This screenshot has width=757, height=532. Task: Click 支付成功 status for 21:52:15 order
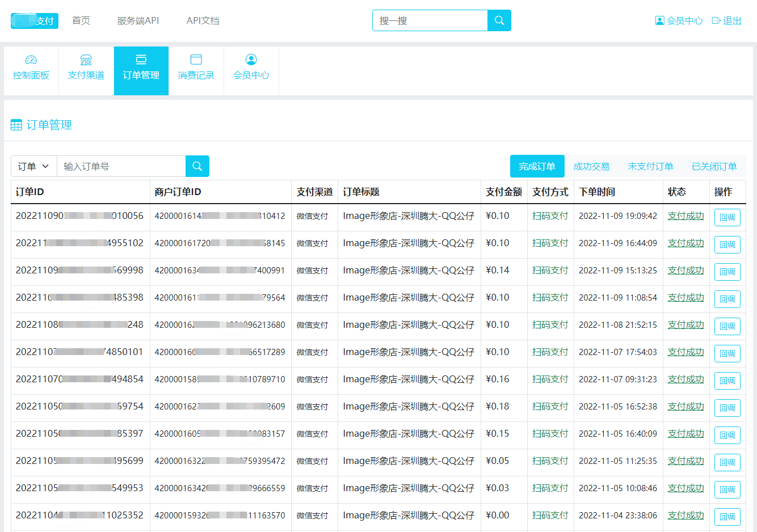point(685,324)
